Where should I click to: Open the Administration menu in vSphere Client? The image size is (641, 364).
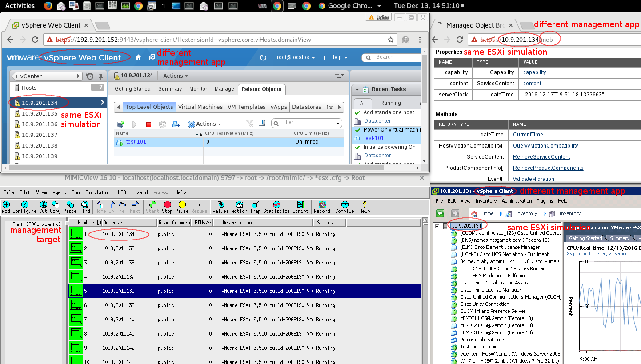click(x=517, y=201)
